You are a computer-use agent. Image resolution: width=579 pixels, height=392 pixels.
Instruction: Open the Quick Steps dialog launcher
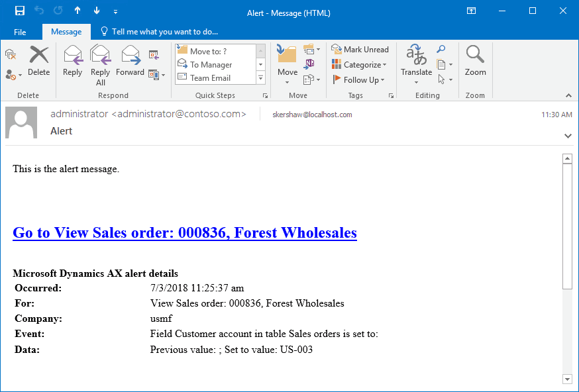265,95
